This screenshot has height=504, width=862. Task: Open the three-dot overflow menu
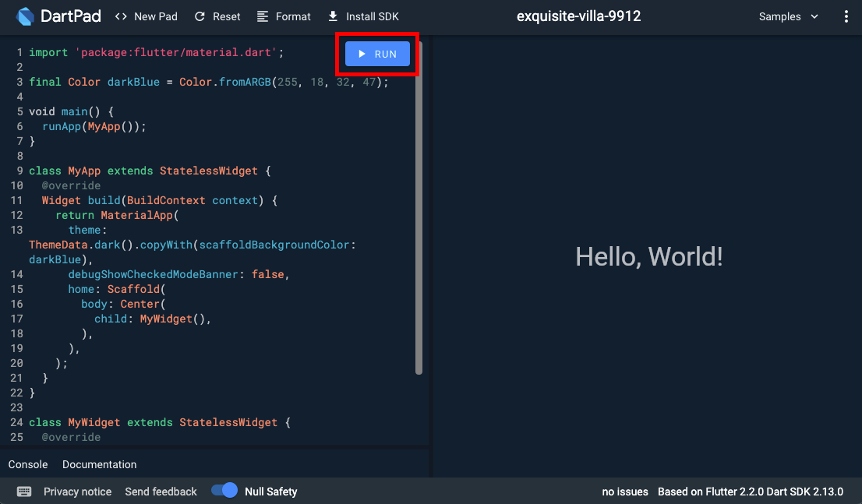pos(846,16)
